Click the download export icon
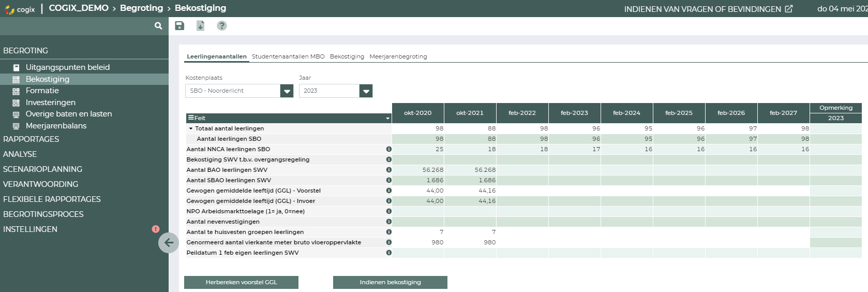Viewport: 868px width, 292px height. click(x=200, y=26)
